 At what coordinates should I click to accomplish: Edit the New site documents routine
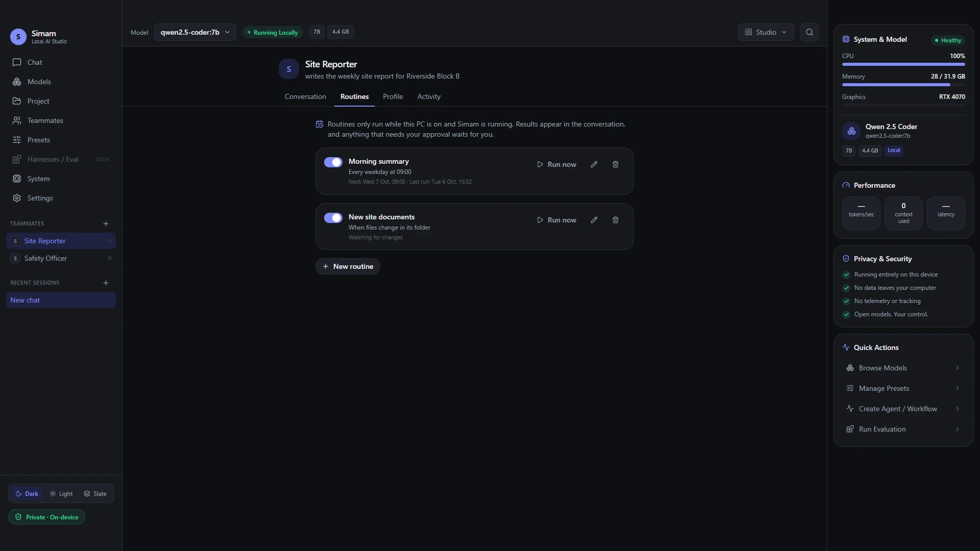(x=594, y=220)
